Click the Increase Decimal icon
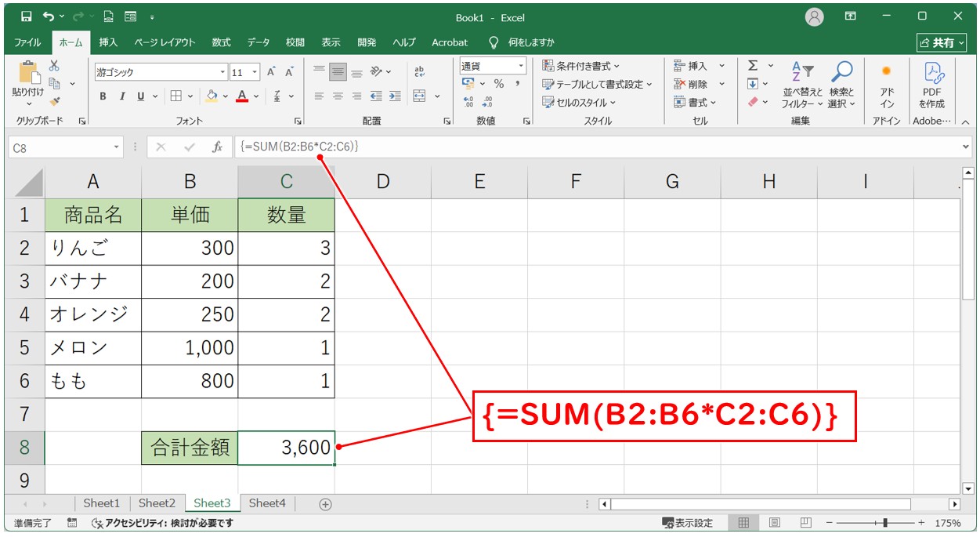Screen dimensions: 980x537 click(x=468, y=102)
